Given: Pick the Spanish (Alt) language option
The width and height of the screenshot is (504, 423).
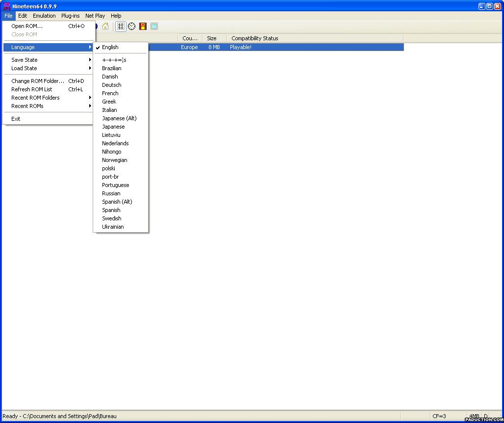Looking at the screenshot, I should tap(121, 202).
